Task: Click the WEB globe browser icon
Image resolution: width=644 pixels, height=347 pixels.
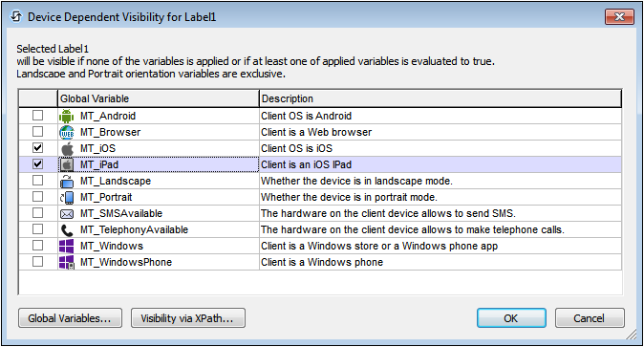Action: point(67,132)
